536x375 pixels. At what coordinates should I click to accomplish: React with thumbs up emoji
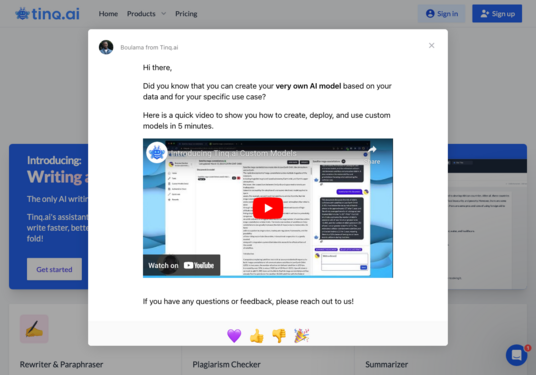click(257, 336)
